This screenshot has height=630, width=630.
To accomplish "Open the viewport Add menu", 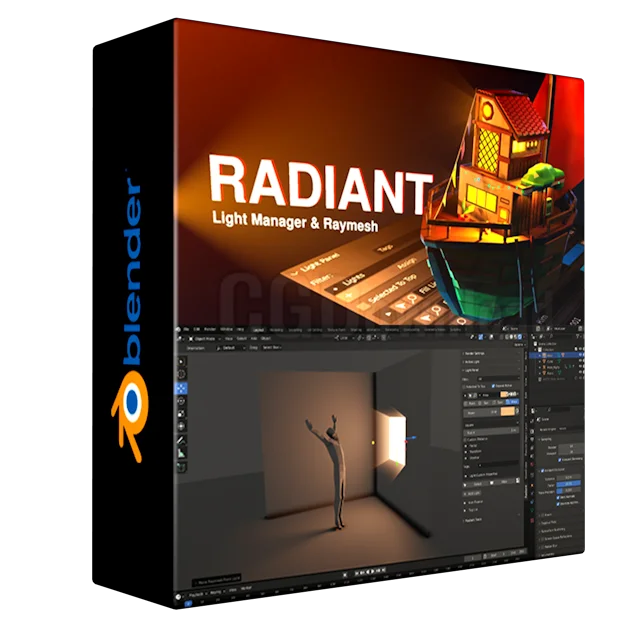I will point(254,339).
